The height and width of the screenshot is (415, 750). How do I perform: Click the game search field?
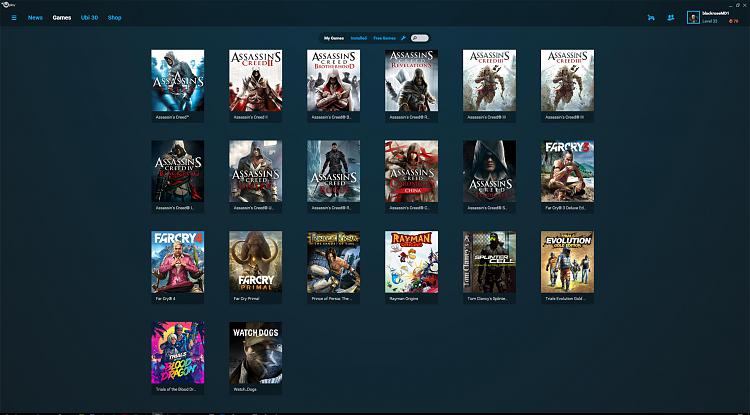click(x=420, y=38)
